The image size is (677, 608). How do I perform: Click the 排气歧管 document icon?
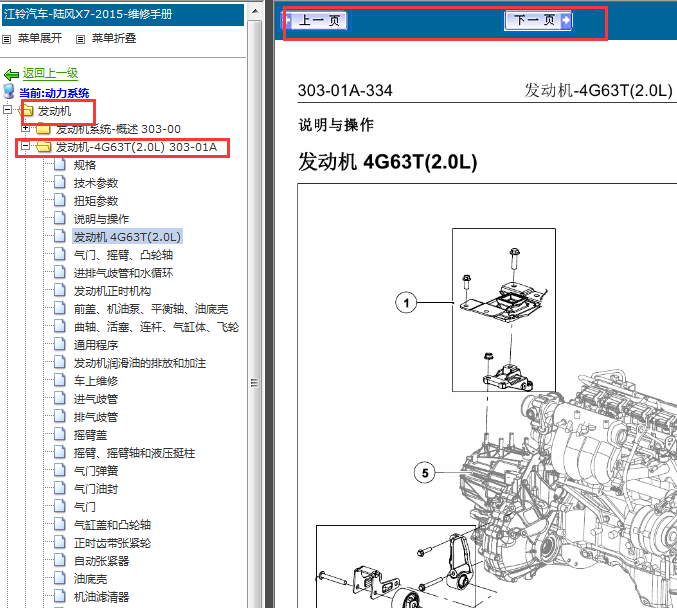pyautogui.click(x=60, y=416)
